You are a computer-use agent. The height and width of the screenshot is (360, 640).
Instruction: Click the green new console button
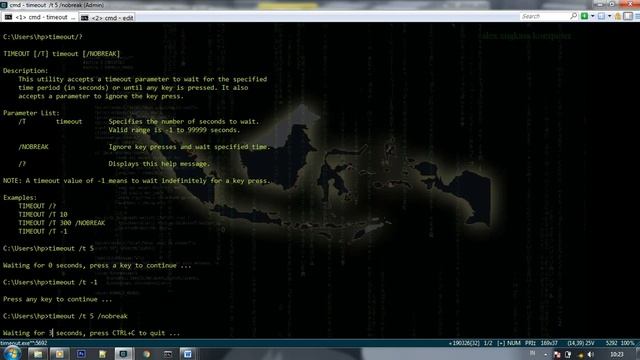pos(584,16)
